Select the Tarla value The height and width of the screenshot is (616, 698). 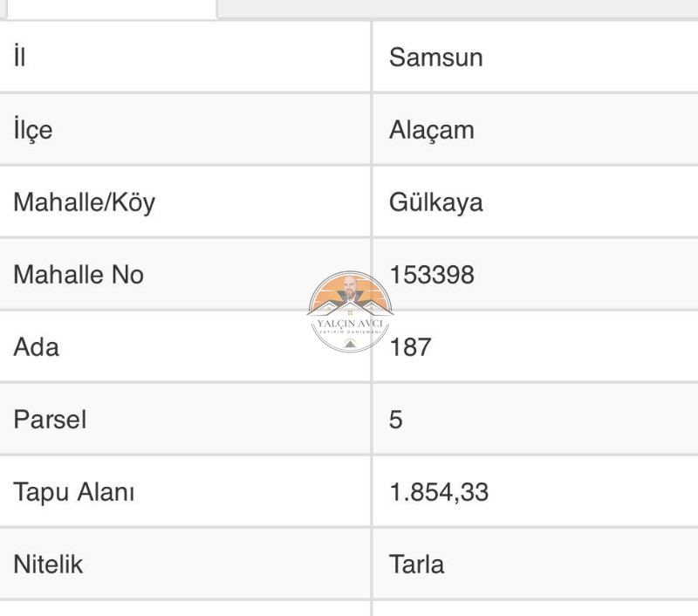point(417,565)
